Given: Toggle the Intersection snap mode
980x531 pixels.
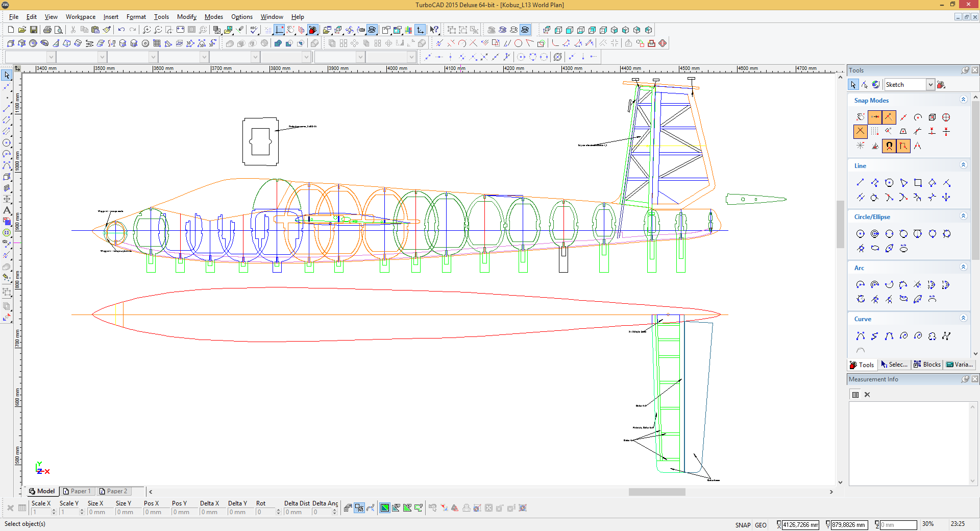Looking at the screenshot, I should point(860,132).
